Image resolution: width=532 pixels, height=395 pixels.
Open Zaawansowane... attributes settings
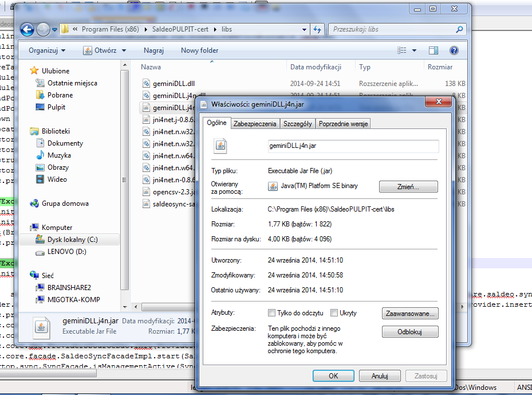point(410,314)
